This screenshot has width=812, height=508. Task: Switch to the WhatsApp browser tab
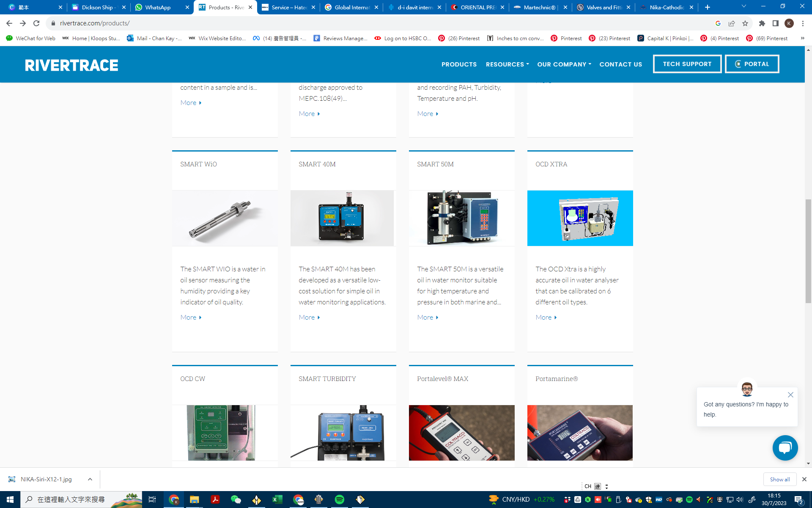click(x=158, y=7)
